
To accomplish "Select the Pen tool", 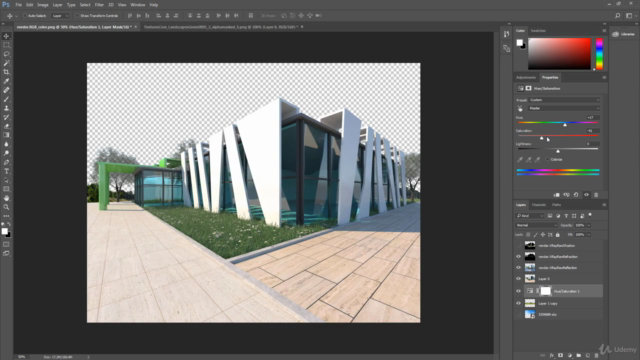I will 6,162.
